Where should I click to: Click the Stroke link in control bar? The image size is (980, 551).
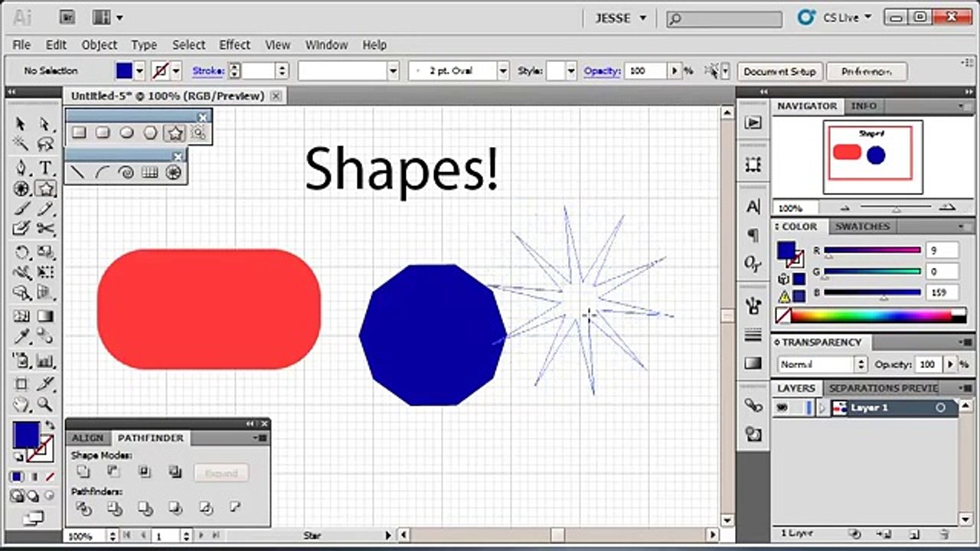207,70
